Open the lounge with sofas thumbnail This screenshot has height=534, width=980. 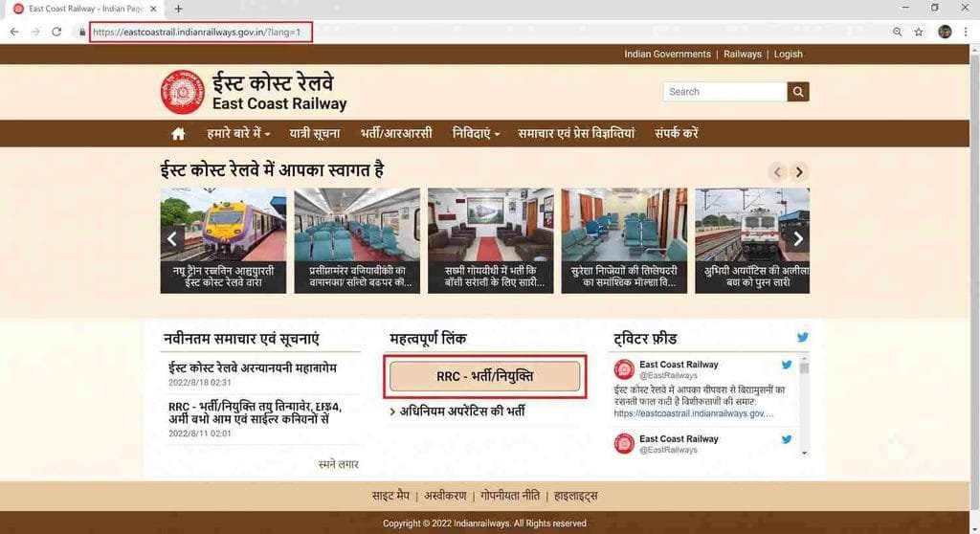coord(491,241)
